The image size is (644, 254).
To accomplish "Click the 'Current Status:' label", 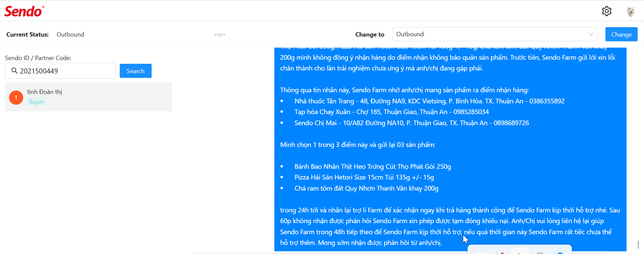I will (x=28, y=35).
